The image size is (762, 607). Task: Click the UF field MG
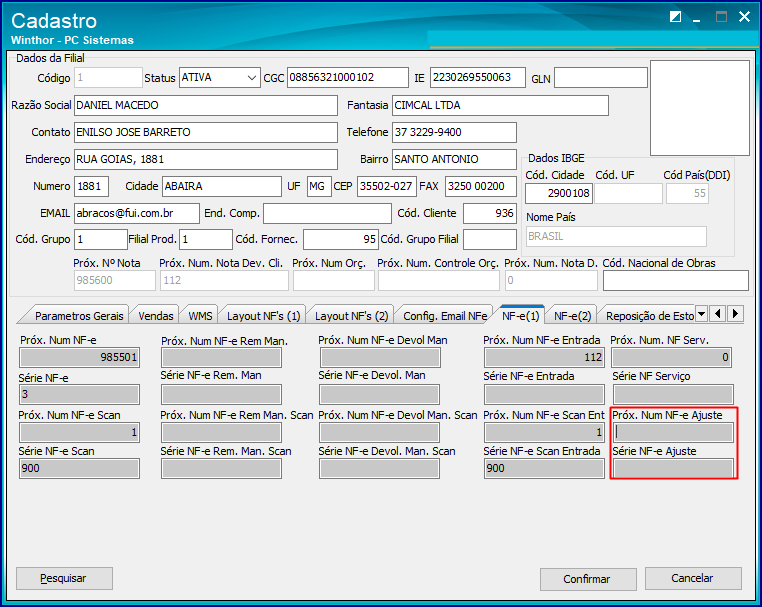[319, 187]
